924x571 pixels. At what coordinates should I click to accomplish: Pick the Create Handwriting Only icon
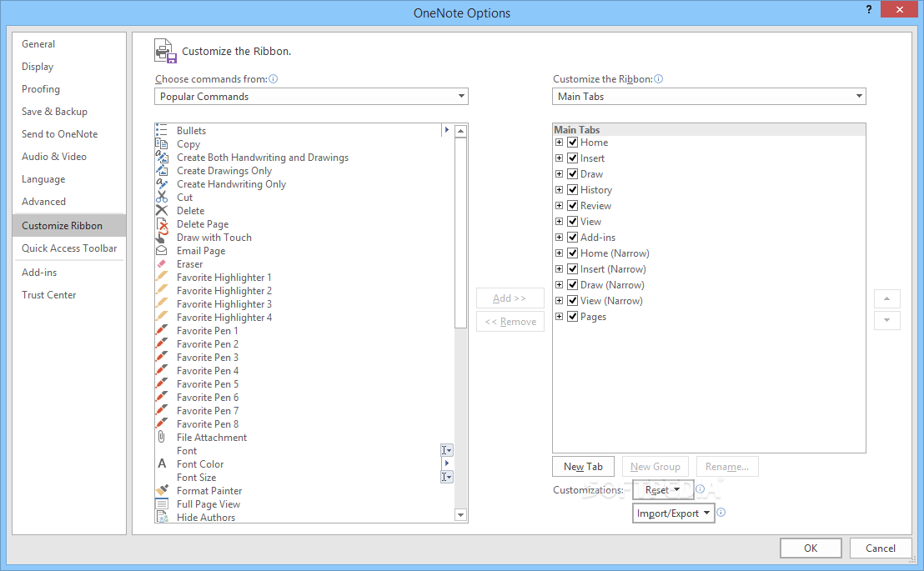(162, 184)
